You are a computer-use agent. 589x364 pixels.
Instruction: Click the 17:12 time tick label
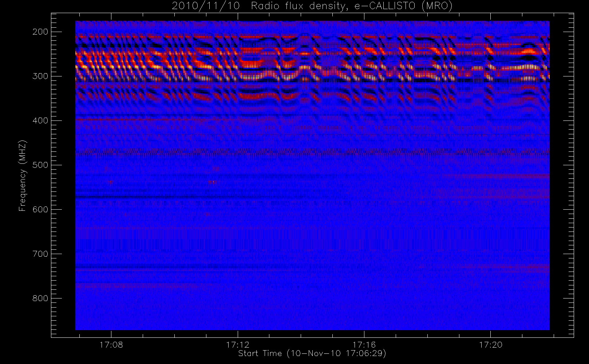tap(238, 345)
